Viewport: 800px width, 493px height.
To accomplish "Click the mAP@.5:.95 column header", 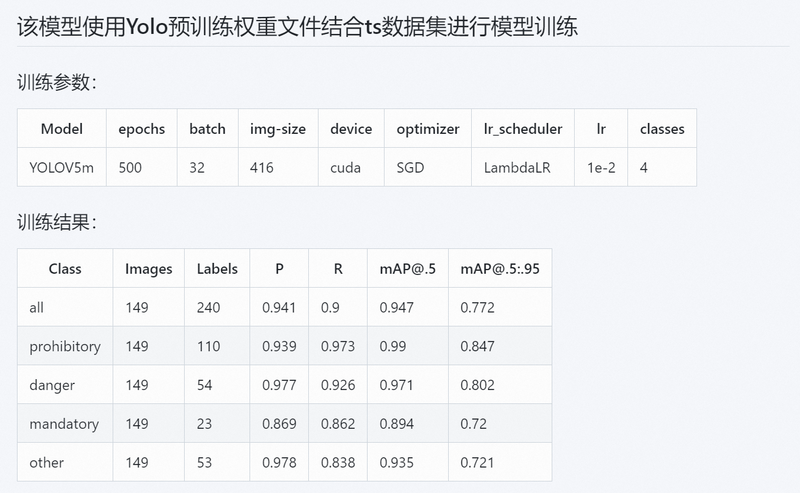I will (500, 268).
